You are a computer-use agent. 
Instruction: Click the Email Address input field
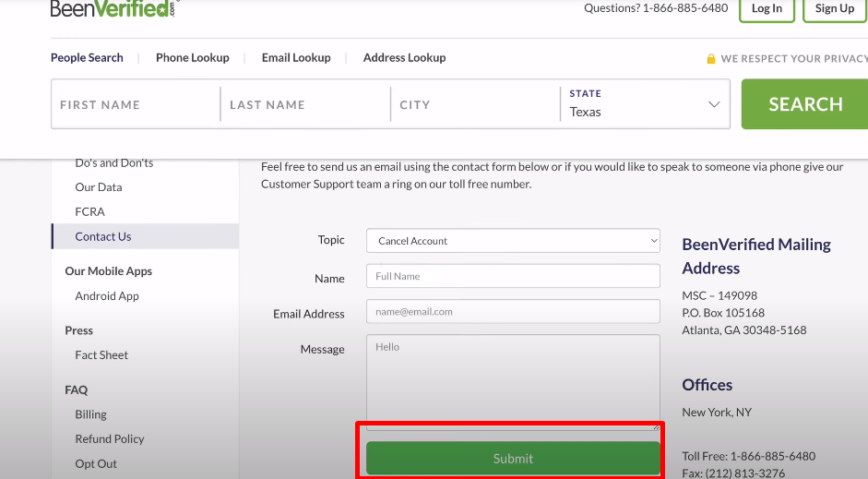[x=513, y=311]
